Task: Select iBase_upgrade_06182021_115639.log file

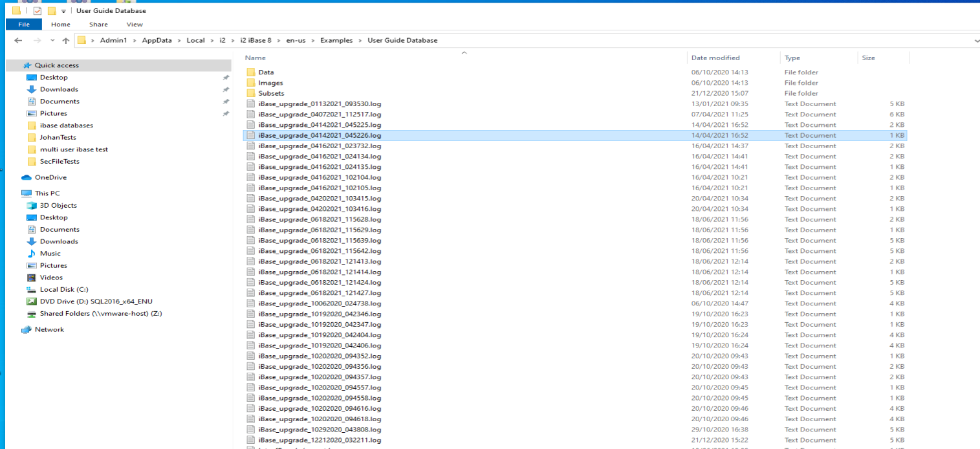Action: (x=320, y=240)
